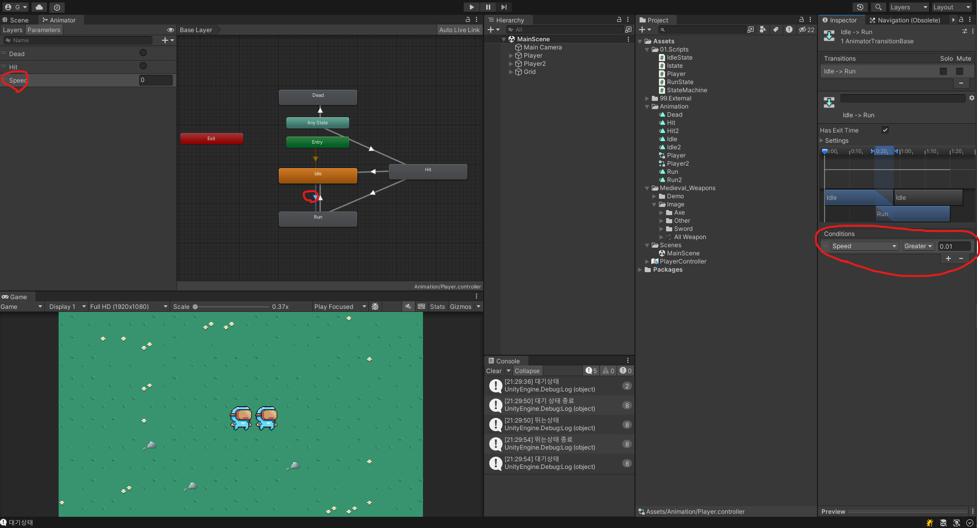The width and height of the screenshot is (980, 528).
Task: Lock the Hierarchy panel
Action: [619, 19]
